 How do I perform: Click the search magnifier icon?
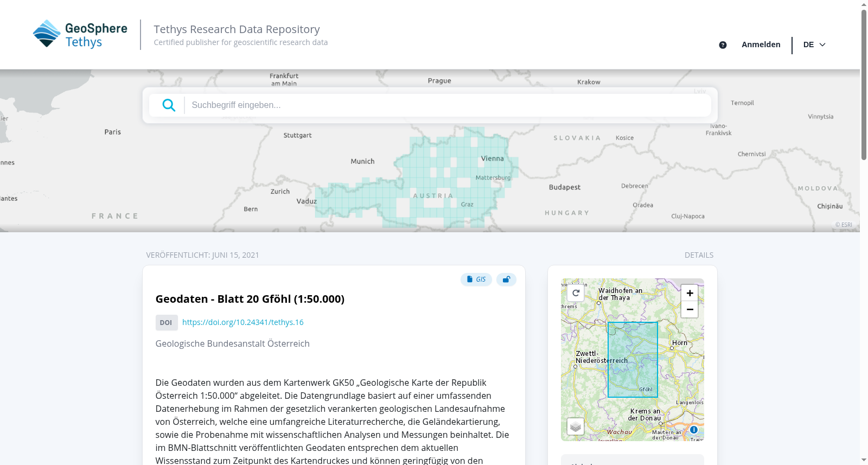(x=169, y=105)
